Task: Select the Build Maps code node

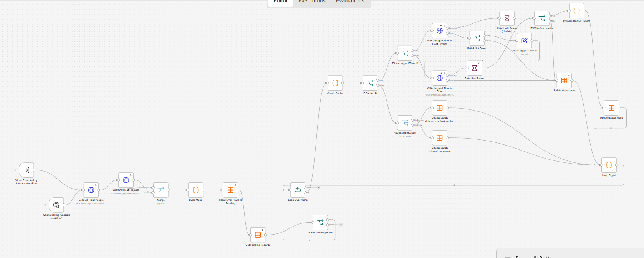Action: pyautogui.click(x=196, y=190)
